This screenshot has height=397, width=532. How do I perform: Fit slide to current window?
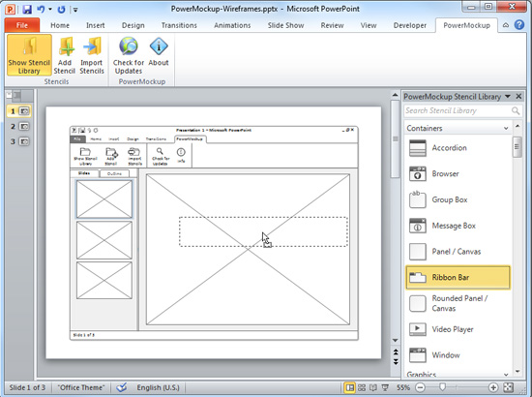tap(508, 387)
